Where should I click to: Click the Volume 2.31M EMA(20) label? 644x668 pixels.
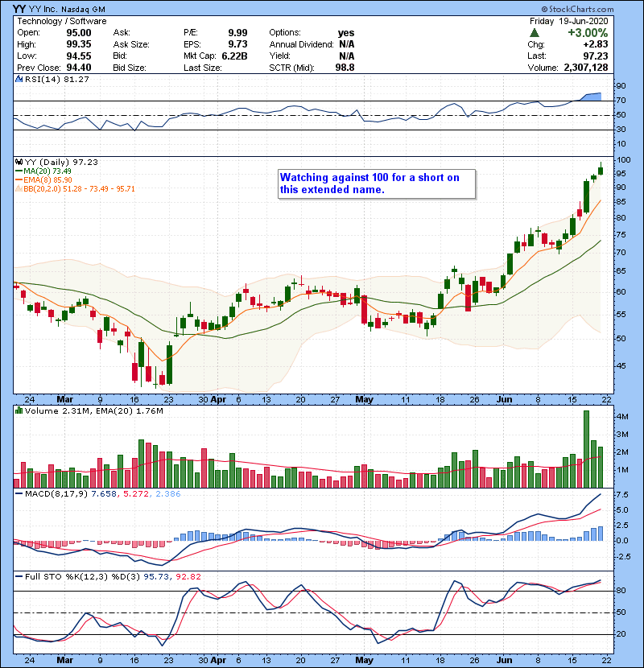pyautogui.click(x=93, y=411)
